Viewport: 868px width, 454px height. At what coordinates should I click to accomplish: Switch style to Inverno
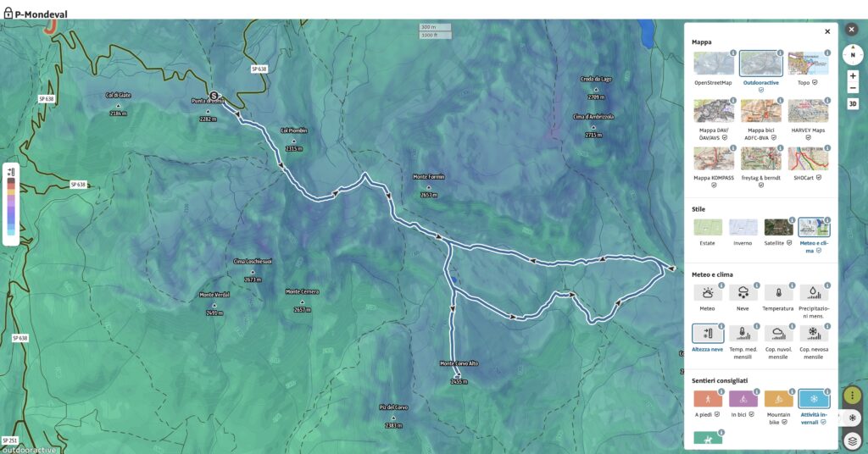point(743,227)
